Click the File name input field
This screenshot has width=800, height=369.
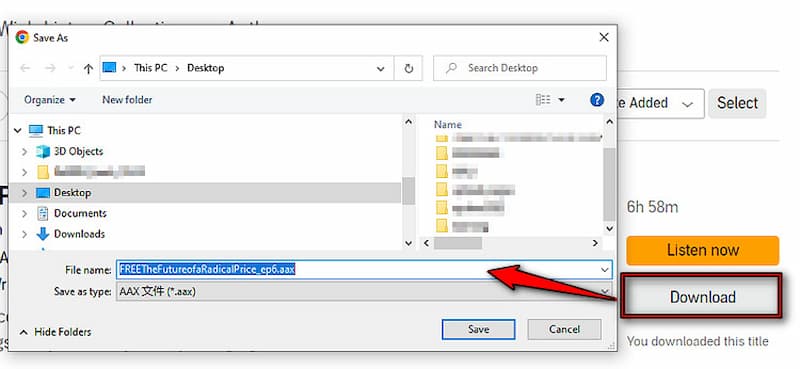coord(364,269)
